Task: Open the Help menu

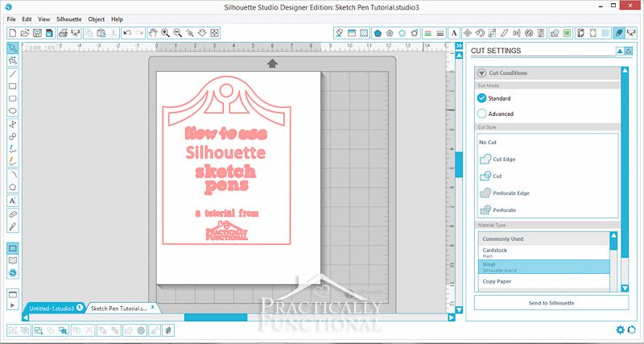Action: tap(117, 19)
